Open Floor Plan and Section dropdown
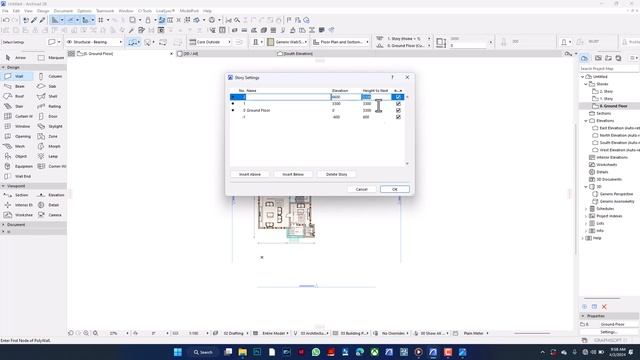 pos(341,42)
